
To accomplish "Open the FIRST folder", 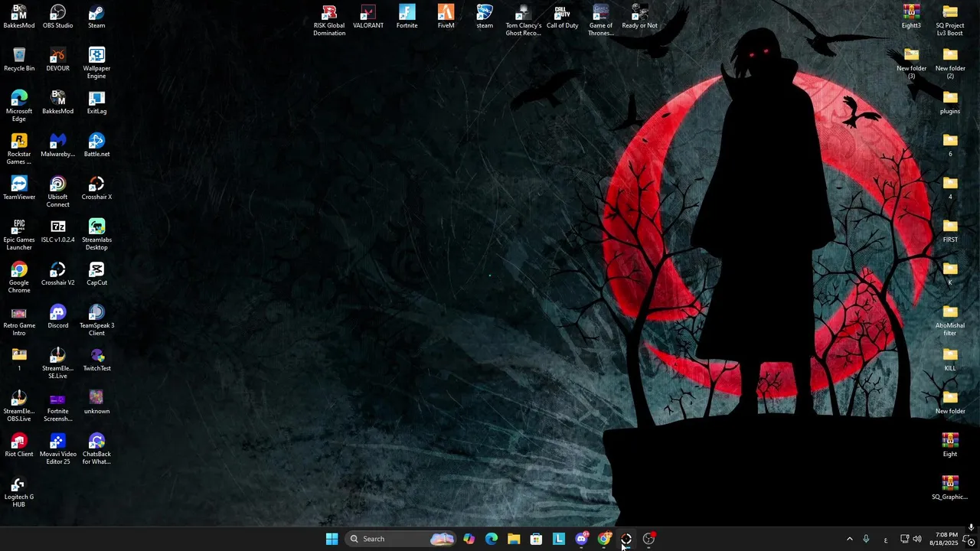I will [x=950, y=231].
